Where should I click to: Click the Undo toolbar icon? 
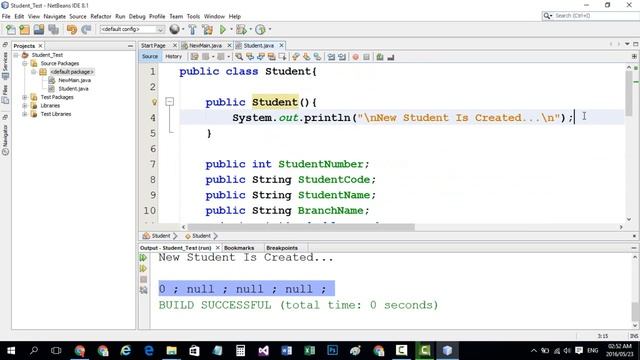click(x=72, y=29)
